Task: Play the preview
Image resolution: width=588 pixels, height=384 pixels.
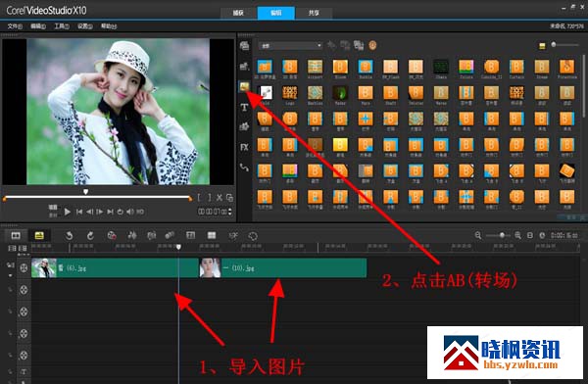Action: (67, 212)
